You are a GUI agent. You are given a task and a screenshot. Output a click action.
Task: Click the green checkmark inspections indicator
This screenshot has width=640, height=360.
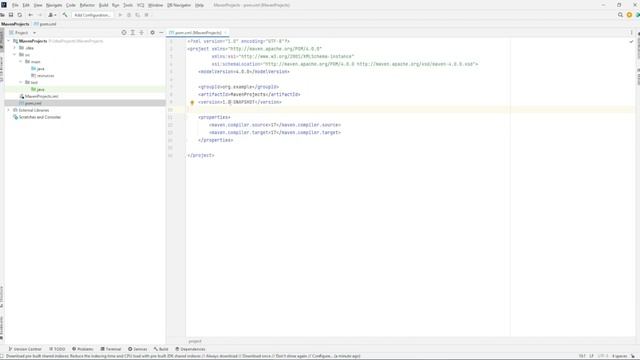pos(631,42)
